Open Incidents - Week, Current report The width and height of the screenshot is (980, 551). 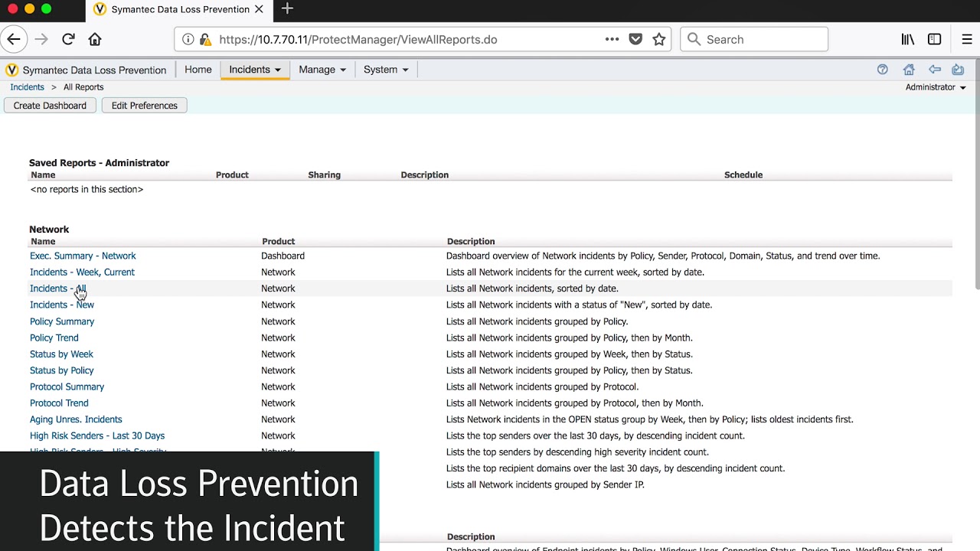tap(82, 272)
